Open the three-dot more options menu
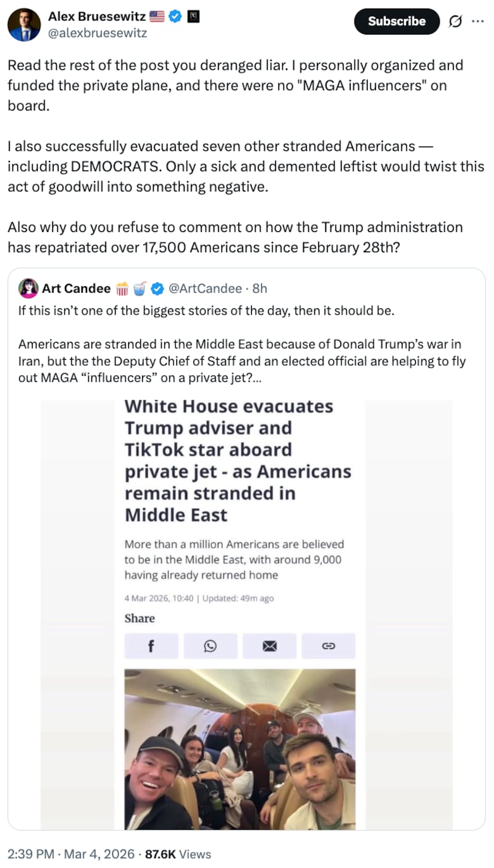Screen dimensions: 494x868 click(x=478, y=21)
